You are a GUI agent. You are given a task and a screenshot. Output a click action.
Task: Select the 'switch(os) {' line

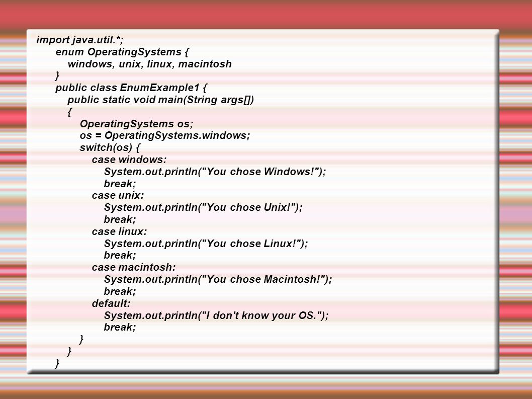[110, 147]
